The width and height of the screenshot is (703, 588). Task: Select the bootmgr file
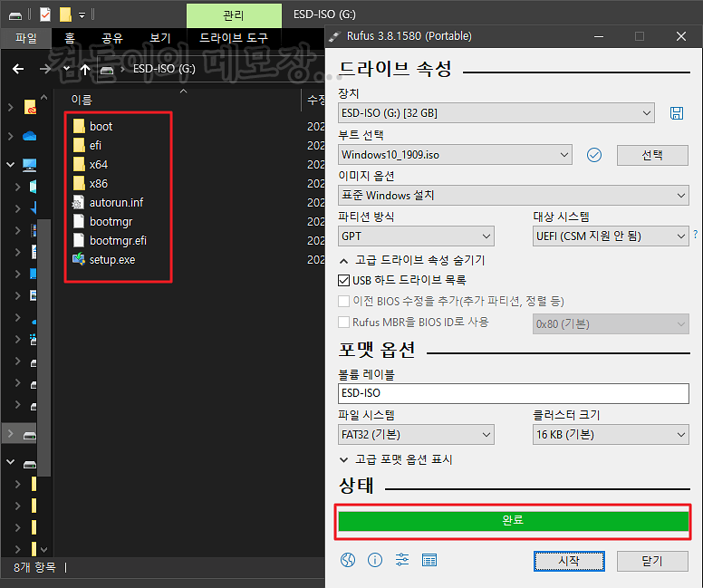click(x=111, y=222)
